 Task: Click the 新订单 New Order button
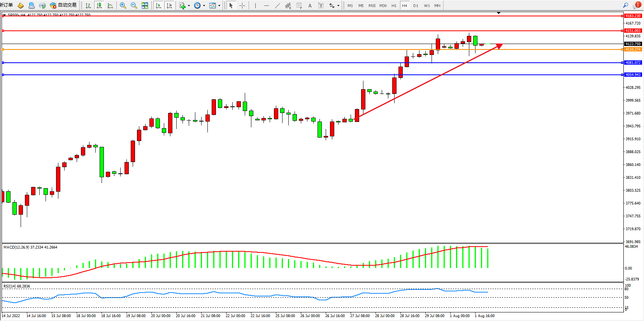7,5
